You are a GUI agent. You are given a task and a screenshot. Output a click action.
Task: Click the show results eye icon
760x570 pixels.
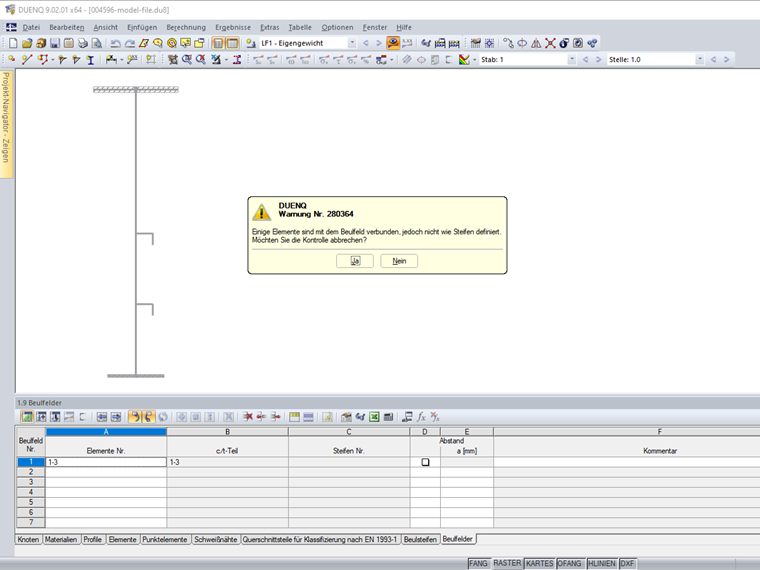(393, 43)
